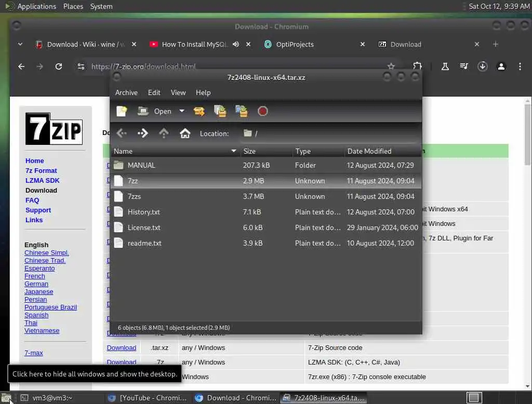Screen dimensions: 532x404
Task: Reload the 7-zip download page
Action: tap(59, 66)
